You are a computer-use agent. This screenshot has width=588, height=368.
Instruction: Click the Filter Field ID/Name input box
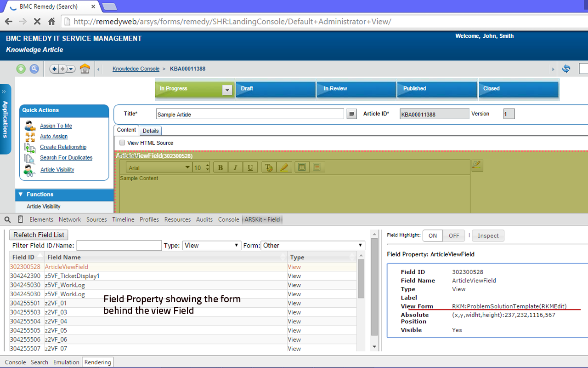[119, 245]
